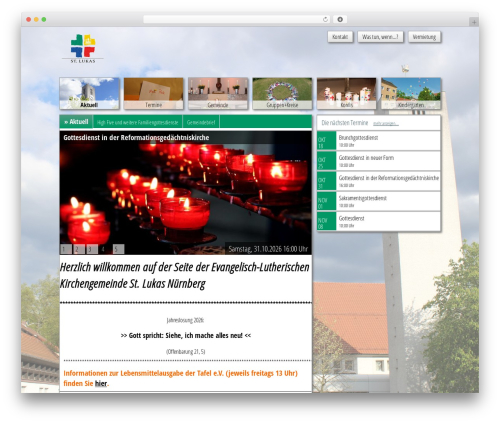This screenshot has height=423, width=500.
Task: Click the 'Jahreslosung 2026' label
Action: [x=185, y=320]
